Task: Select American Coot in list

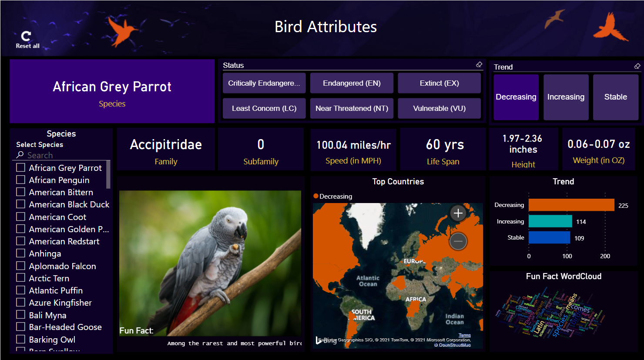Action: point(57,217)
